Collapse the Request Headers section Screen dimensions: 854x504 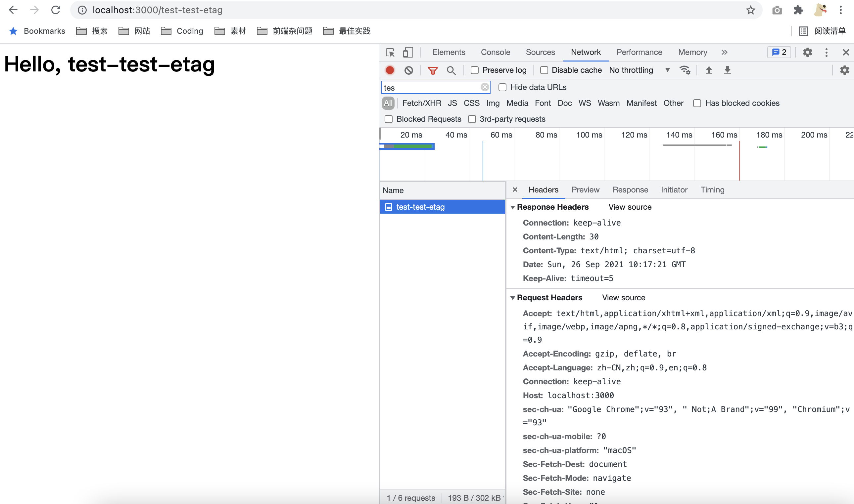[513, 298]
